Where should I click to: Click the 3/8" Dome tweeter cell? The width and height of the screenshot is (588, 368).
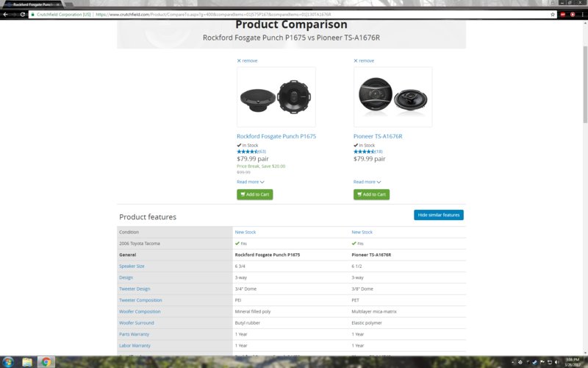[362, 289]
